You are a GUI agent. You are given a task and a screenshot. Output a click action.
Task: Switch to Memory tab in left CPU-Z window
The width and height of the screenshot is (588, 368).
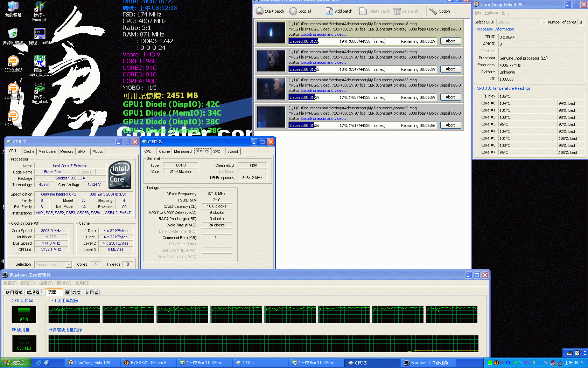(67, 151)
